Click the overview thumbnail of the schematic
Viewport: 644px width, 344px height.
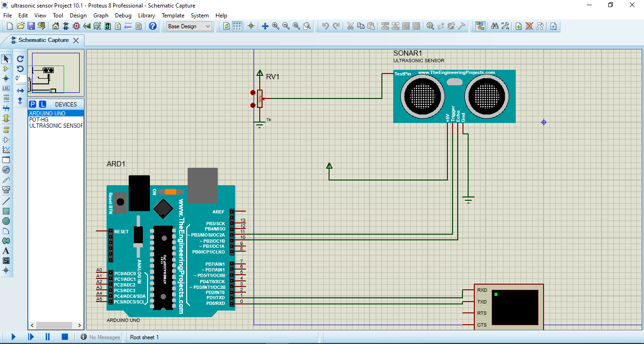pos(56,72)
